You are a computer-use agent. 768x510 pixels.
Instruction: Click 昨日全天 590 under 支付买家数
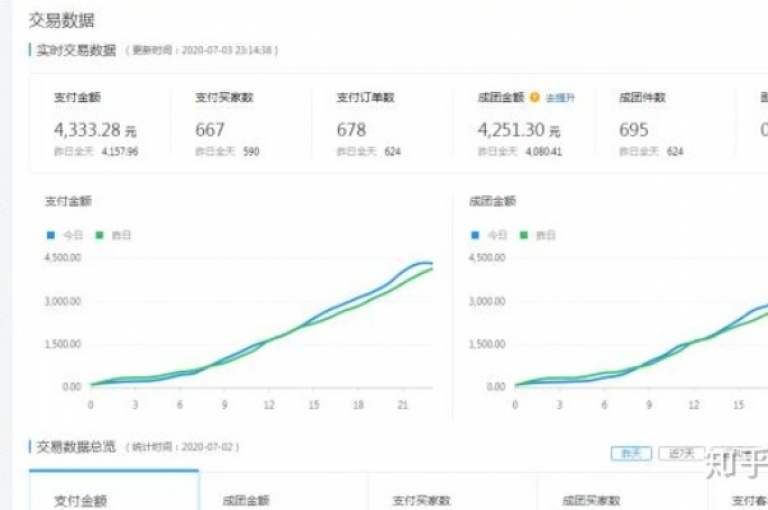(x=227, y=151)
